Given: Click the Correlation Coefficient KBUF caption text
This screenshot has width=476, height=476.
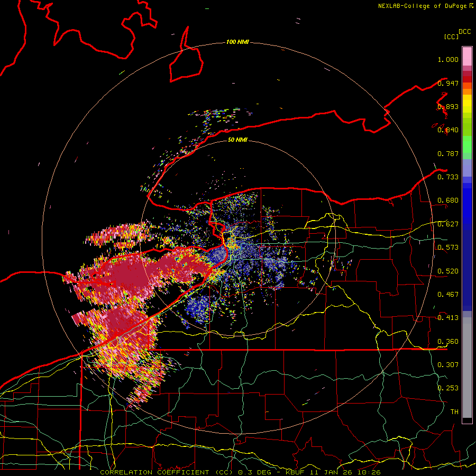Looking at the screenshot, I should (x=240, y=472).
